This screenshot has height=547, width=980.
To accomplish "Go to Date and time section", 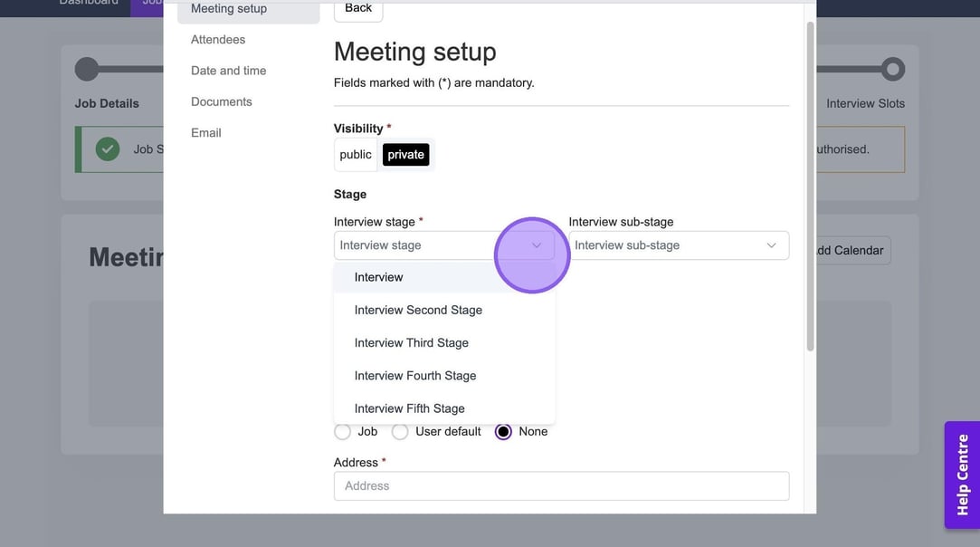I will pyautogui.click(x=228, y=71).
